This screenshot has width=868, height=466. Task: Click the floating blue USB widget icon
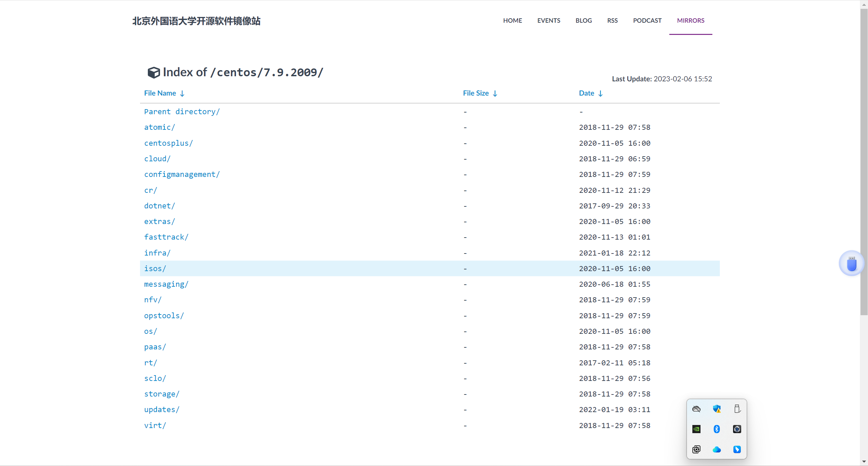852,263
